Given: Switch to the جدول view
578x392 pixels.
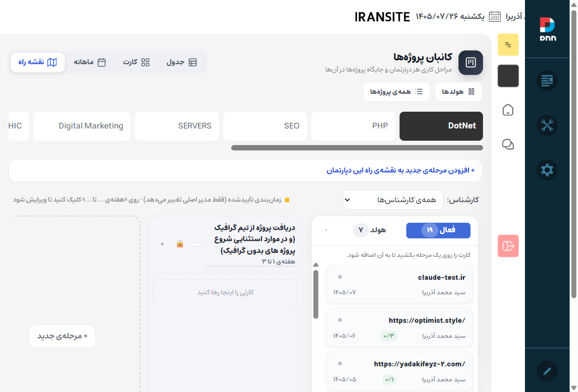Looking at the screenshot, I should [181, 63].
